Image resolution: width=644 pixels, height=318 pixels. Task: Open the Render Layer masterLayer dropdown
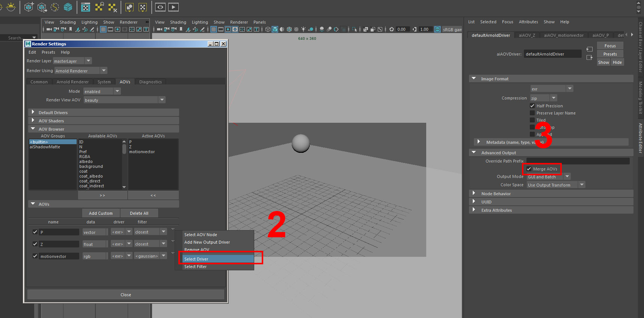point(88,61)
